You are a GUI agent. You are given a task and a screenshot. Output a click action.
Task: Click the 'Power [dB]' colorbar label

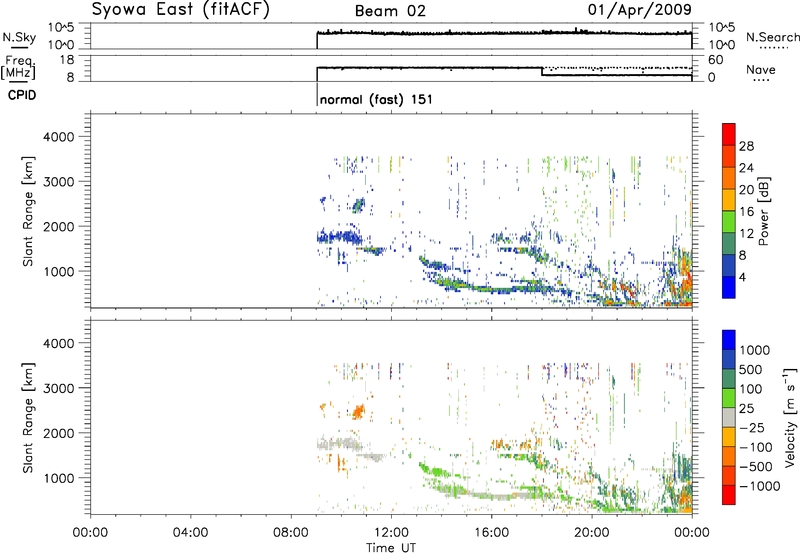tap(764, 211)
